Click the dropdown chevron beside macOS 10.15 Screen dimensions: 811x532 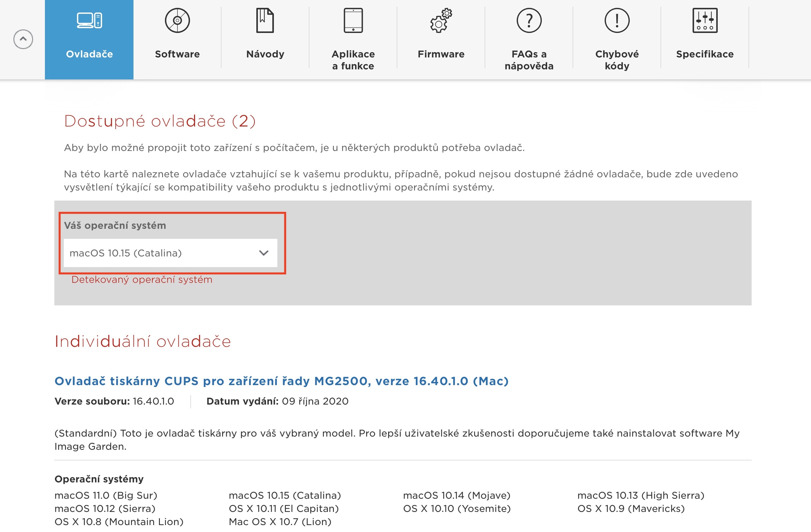(x=264, y=253)
